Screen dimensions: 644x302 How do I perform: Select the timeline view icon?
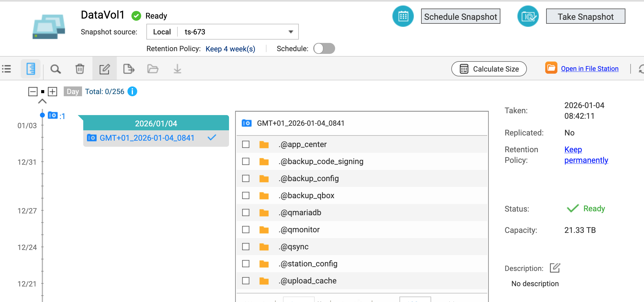(31, 69)
